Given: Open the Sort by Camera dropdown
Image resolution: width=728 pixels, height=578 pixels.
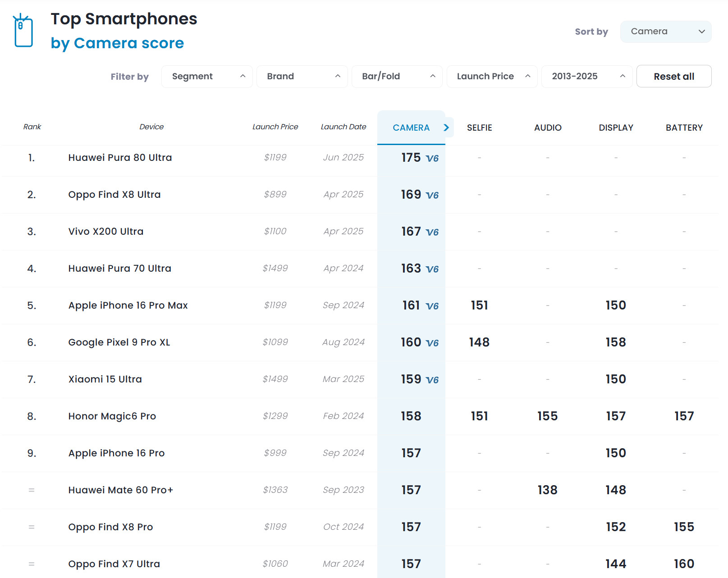Looking at the screenshot, I should [666, 32].
